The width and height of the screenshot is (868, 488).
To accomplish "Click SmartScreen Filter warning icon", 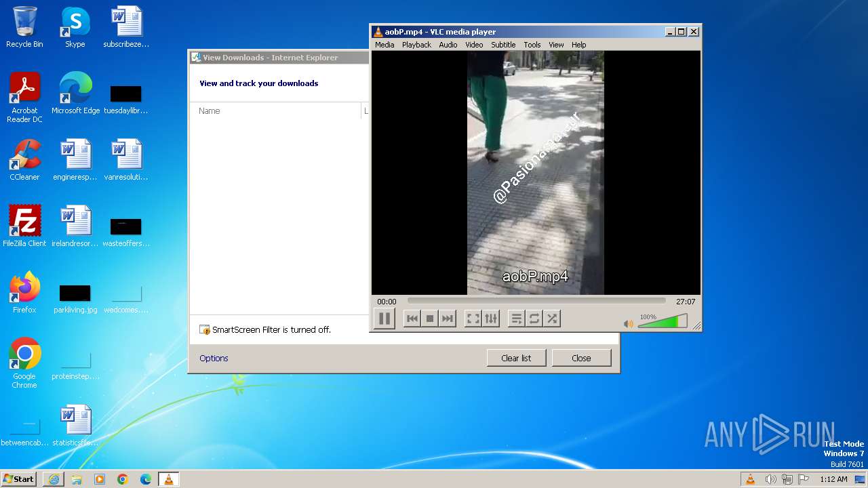I will point(205,330).
